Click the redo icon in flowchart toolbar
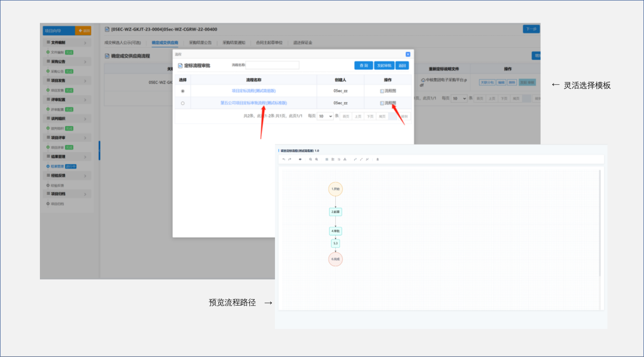The height and width of the screenshot is (357, 644). pyautogui.click(x=290, y=159)
